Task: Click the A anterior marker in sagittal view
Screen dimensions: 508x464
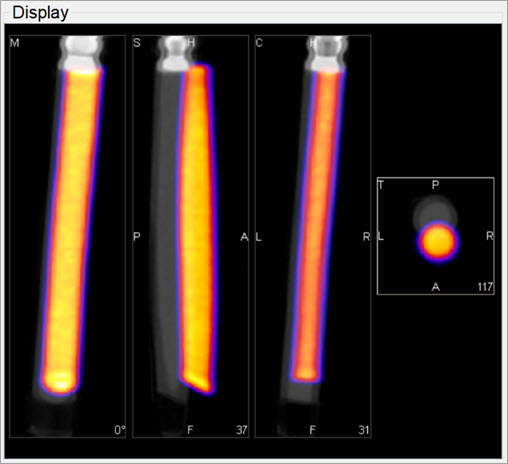Action: pos(244,237)
